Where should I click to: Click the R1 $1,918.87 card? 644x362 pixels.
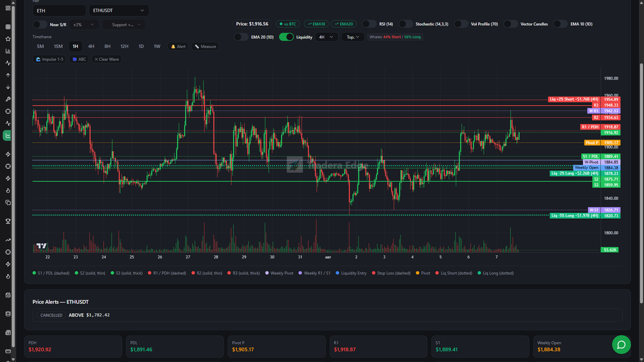pyautogui.click(x=378, y=346)
